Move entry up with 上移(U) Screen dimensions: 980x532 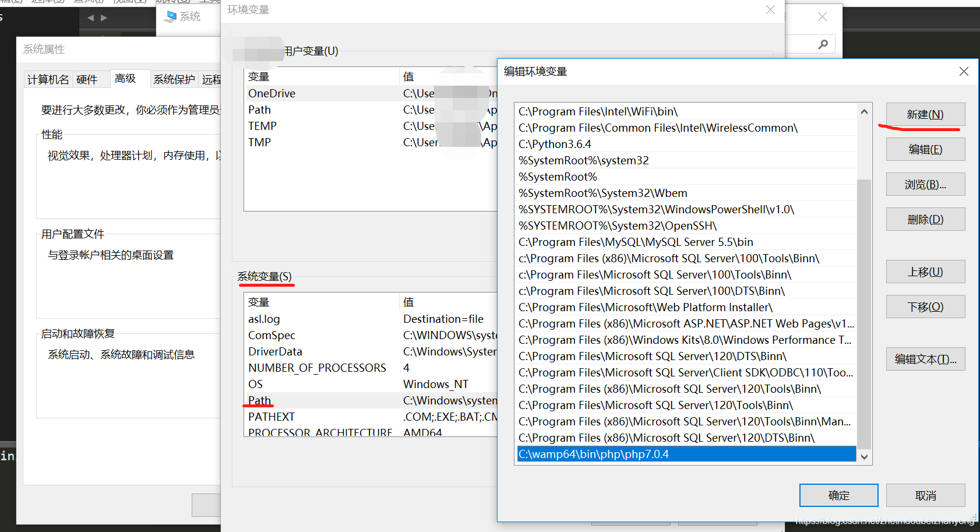(x=925, y=272)
